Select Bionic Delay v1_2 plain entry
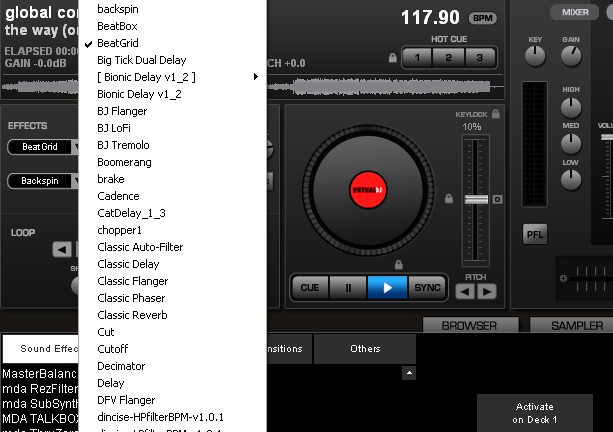 (x=172, y=94)
